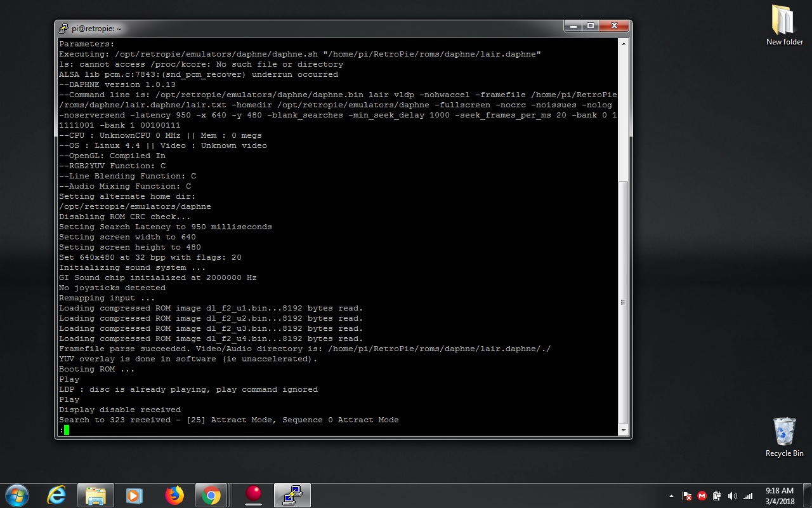This screenshot has width=812, height=508.
Task: Open the volume speaker control
Action: click(x=732, y=496)
